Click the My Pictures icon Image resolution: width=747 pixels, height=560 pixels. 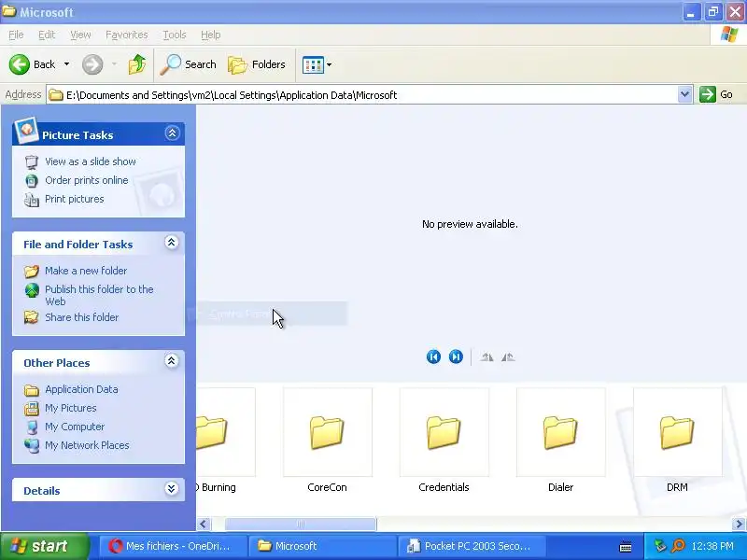coord(32,408)
